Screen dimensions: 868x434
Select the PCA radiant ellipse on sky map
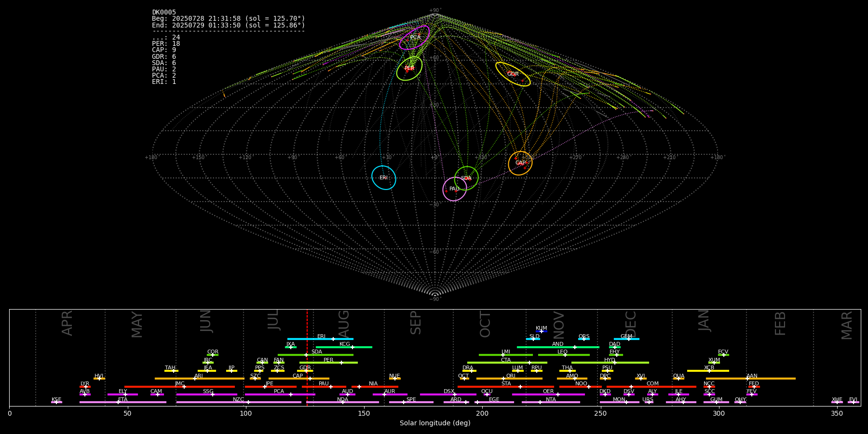414,38
